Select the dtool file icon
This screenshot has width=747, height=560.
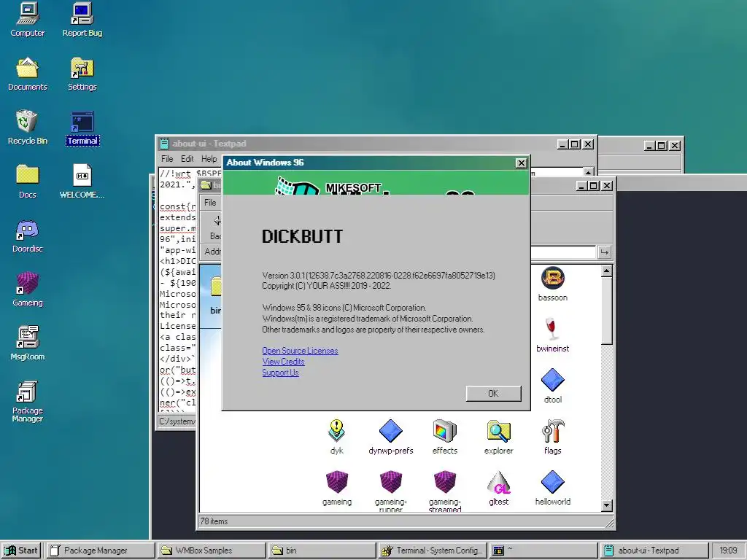pos(553,386)
